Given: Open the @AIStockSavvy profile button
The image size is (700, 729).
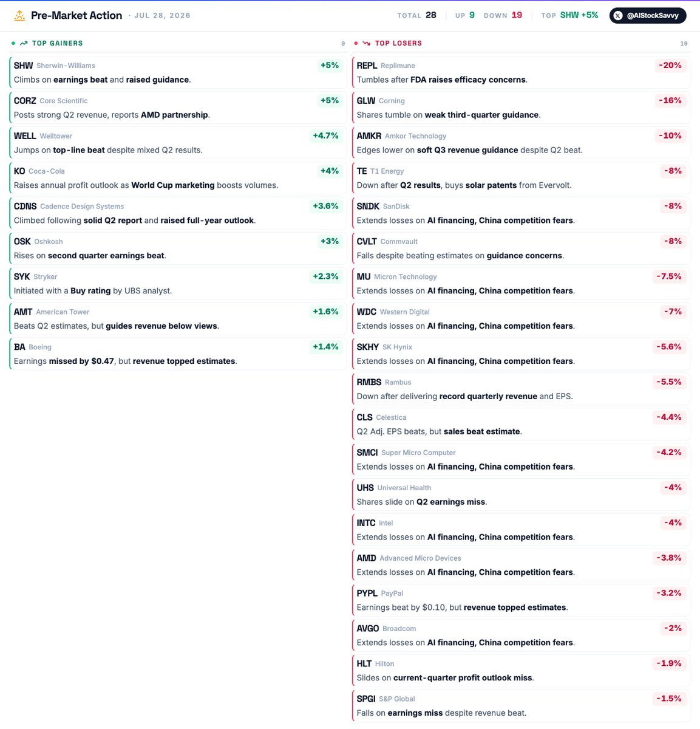Looking at the screenshot, I should pos(648,16).
